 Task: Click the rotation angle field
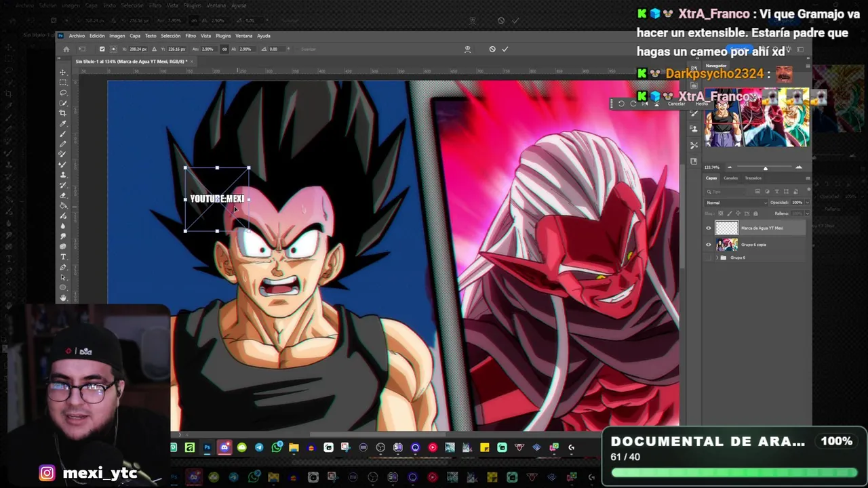coord(277,49)
